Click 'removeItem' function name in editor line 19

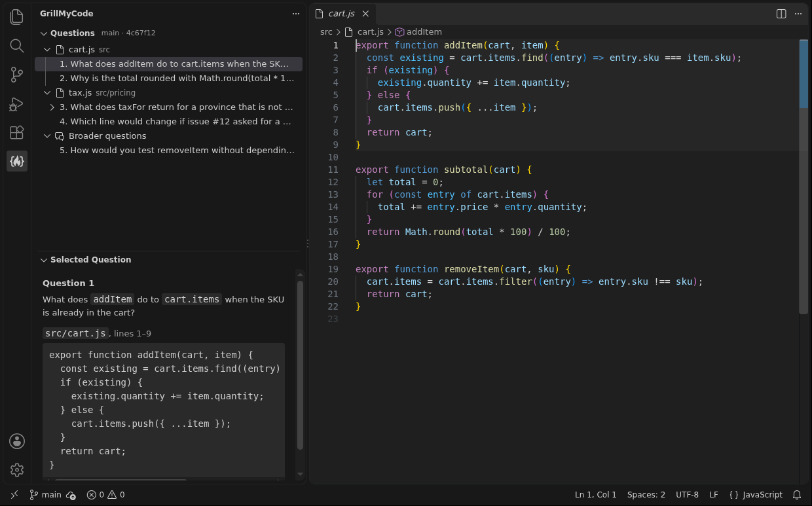click(x=471, y=269)
